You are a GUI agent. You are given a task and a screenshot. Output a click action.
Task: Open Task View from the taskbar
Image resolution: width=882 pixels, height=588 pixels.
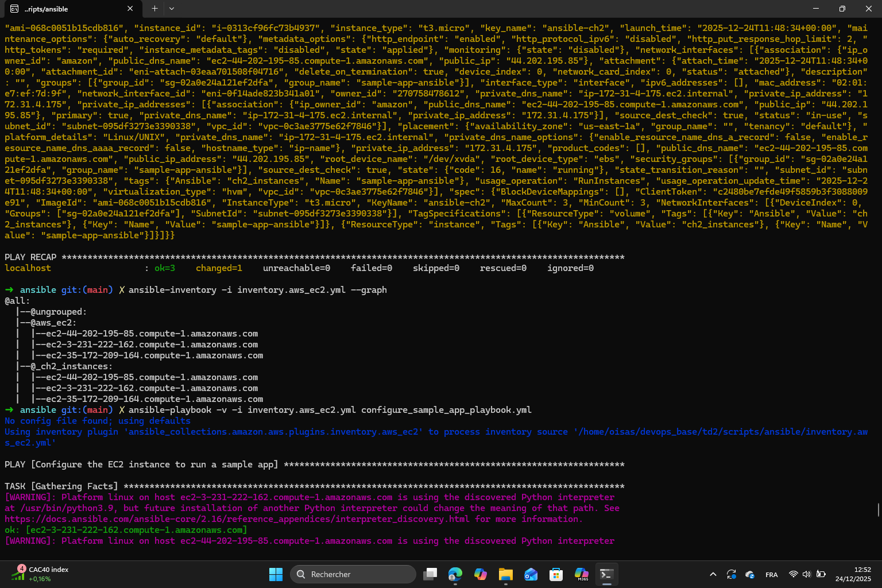(430, 574)
